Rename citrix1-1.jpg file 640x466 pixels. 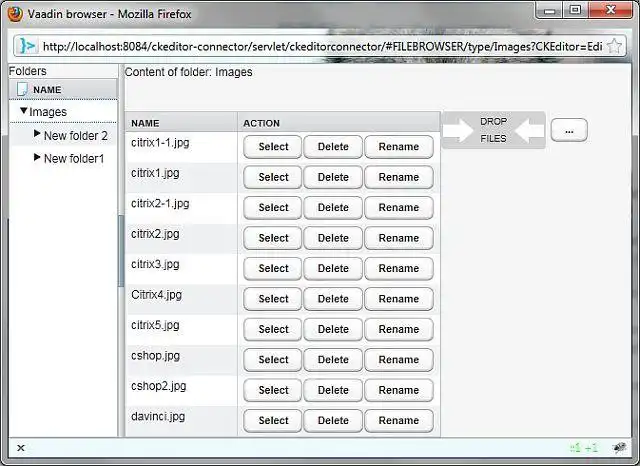click(x=399, y=147)
